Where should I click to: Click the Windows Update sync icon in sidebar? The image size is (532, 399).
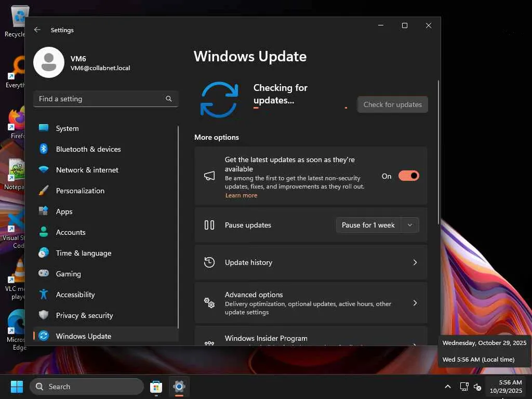[x=44, y=336]
